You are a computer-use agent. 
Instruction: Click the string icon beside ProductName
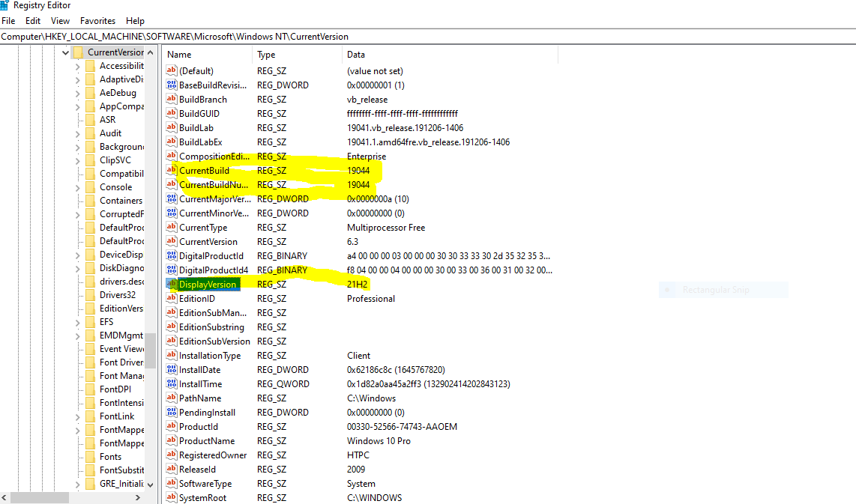[171, 440]
